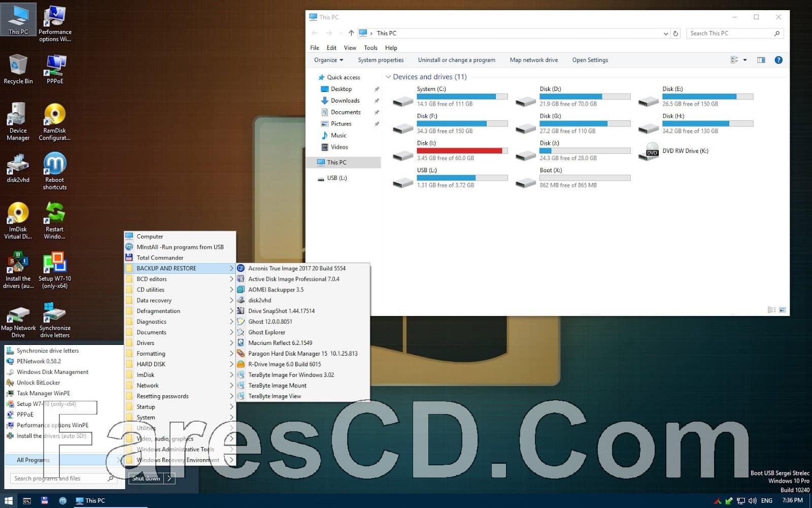Open the change view dropdown arrow
The image size is (812, 508).
(x=745, y=60)
